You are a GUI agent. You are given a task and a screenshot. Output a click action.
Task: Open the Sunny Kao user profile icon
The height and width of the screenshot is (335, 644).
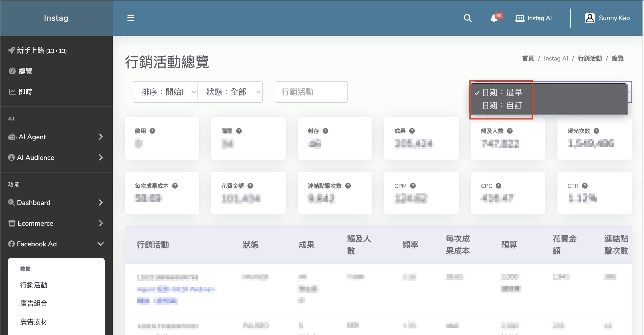[x=590, y=18]
